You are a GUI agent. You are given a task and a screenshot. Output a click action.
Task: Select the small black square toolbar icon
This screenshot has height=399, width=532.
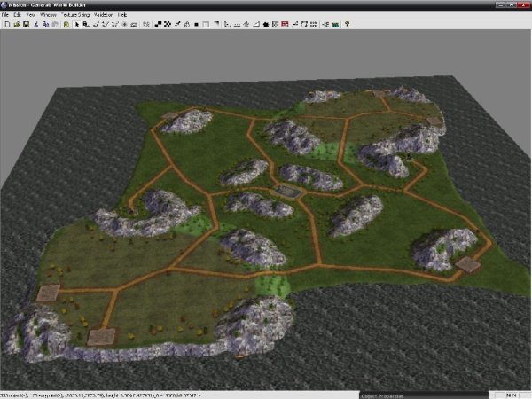tap(196, 24)
